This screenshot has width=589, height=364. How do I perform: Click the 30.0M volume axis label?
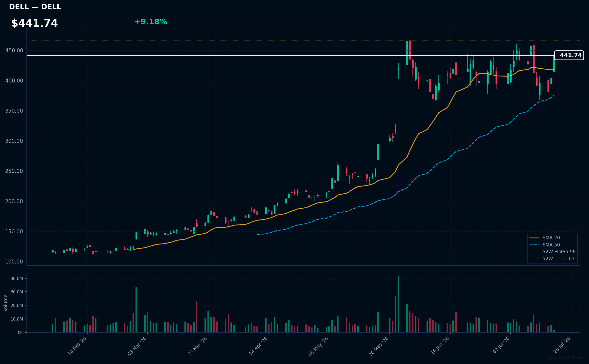[x=17, y=292]
